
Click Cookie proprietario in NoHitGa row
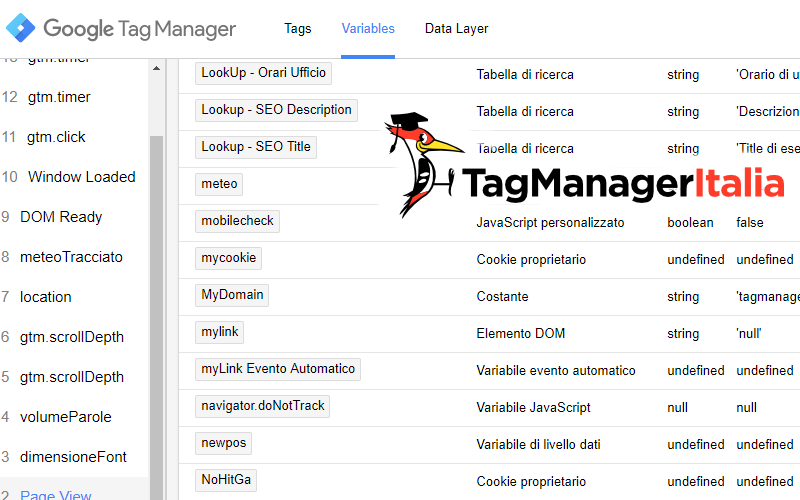[531, 481]
